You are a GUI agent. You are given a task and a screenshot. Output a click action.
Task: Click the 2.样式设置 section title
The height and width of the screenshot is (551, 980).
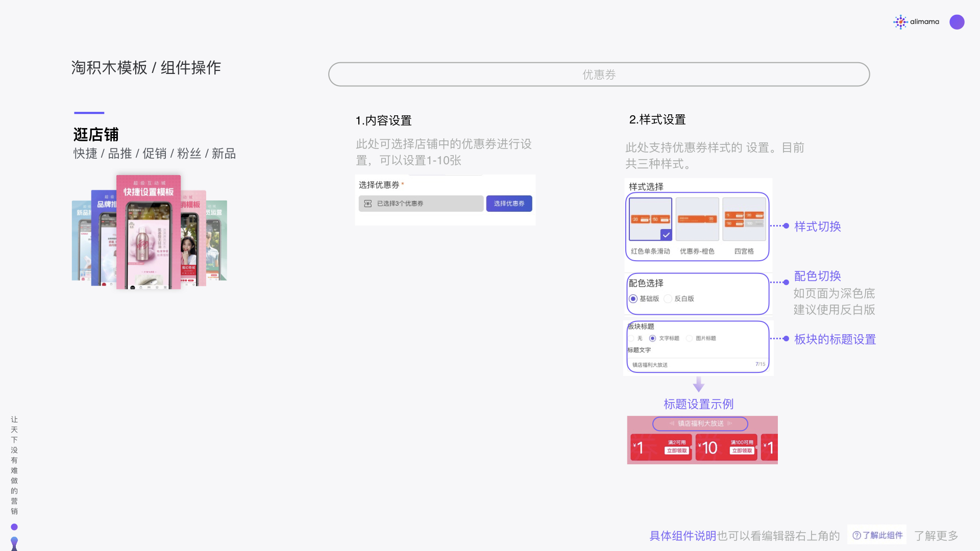(657, 119)
